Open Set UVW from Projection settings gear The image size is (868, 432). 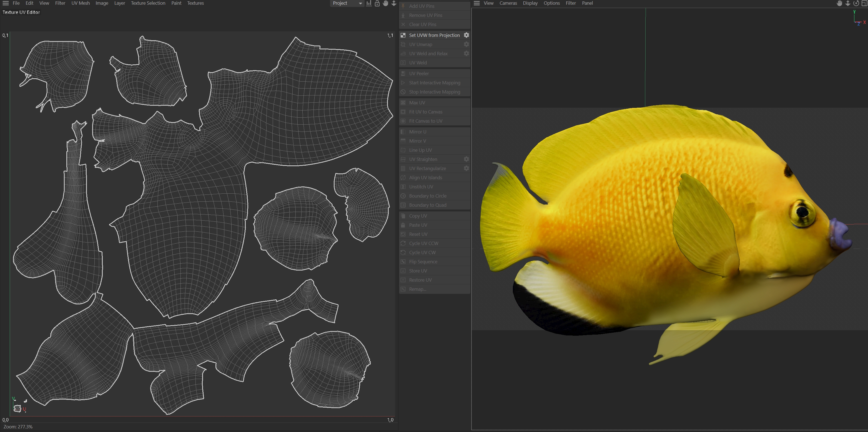point(466,35)
